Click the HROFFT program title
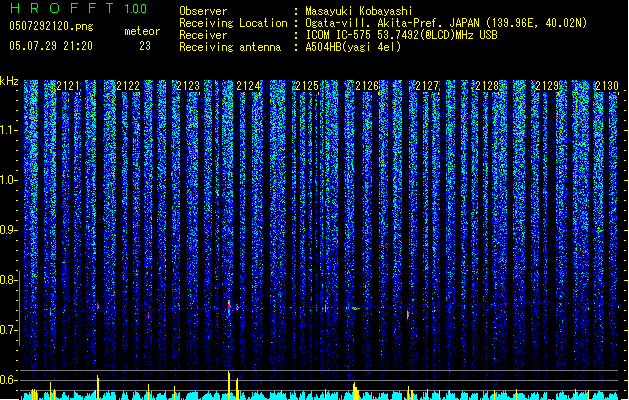Image resolution: width=629 pixels, height=400 pixels. click(62, 8)
